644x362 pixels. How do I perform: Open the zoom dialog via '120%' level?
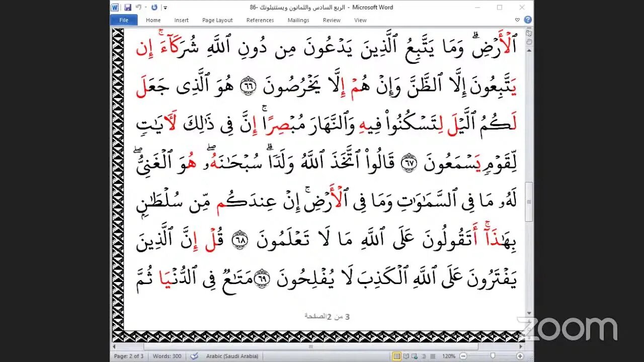click(x=449, y=356)
